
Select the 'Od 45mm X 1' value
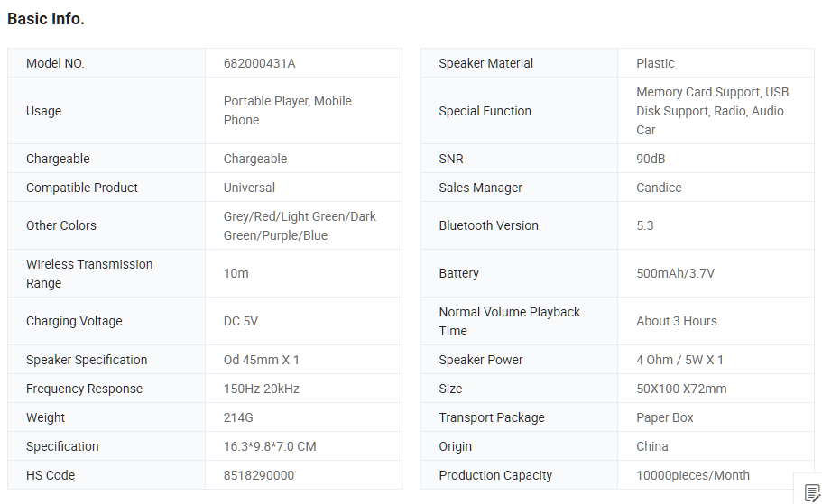pos(262,360)
